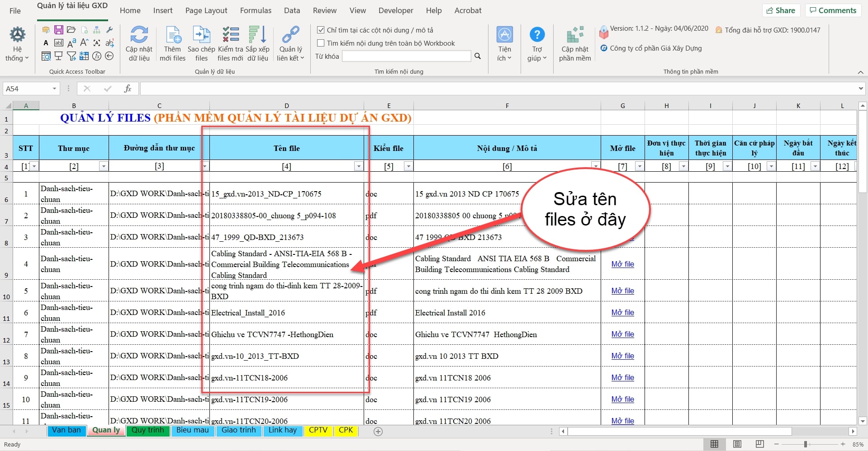868x451 pixels.
Task: Click the Cập nhật phần mềm icon
Action: [575, 35]
